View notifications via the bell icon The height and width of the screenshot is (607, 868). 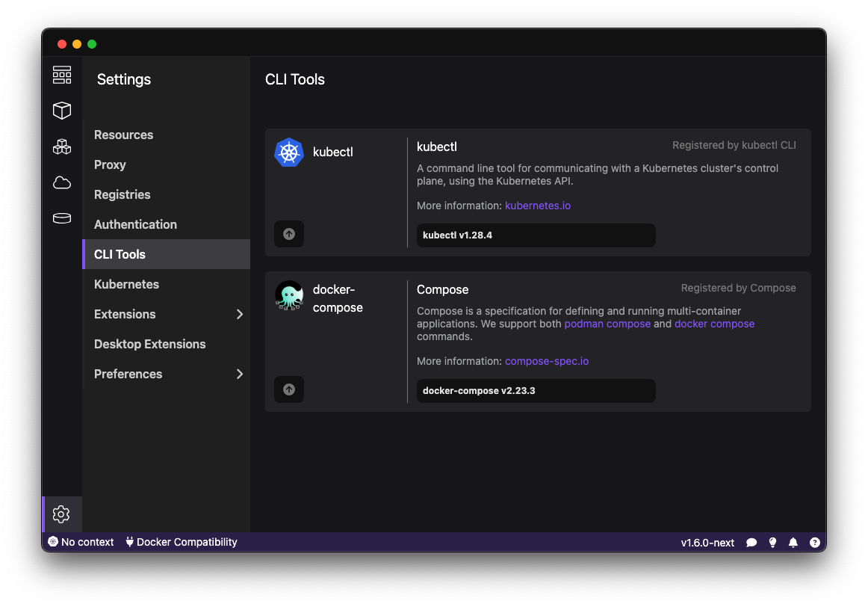(793, 542)
